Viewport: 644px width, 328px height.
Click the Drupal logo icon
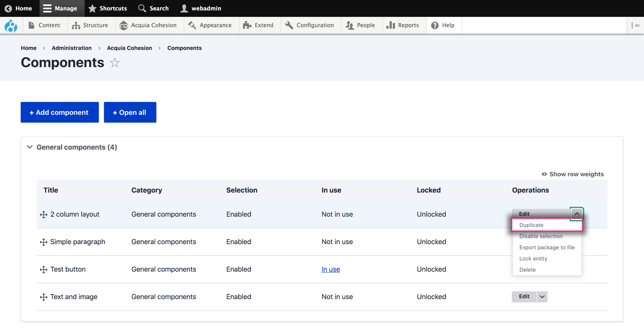pos(11,26)
